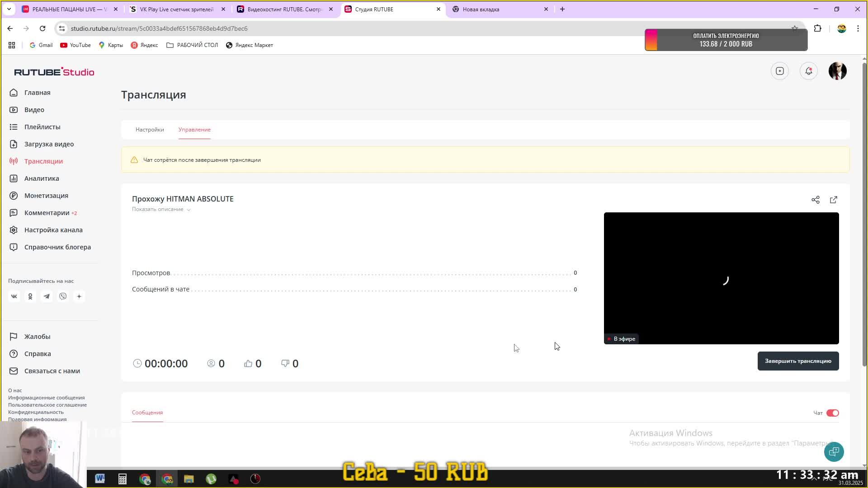Open stream in new window icon

tap(833, 200)
